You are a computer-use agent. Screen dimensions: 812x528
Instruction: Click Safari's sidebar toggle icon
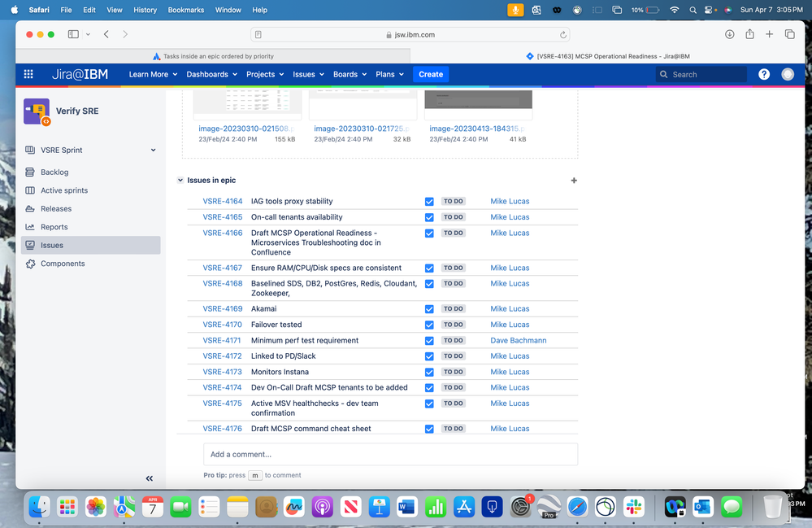click(x=73, y=34)
